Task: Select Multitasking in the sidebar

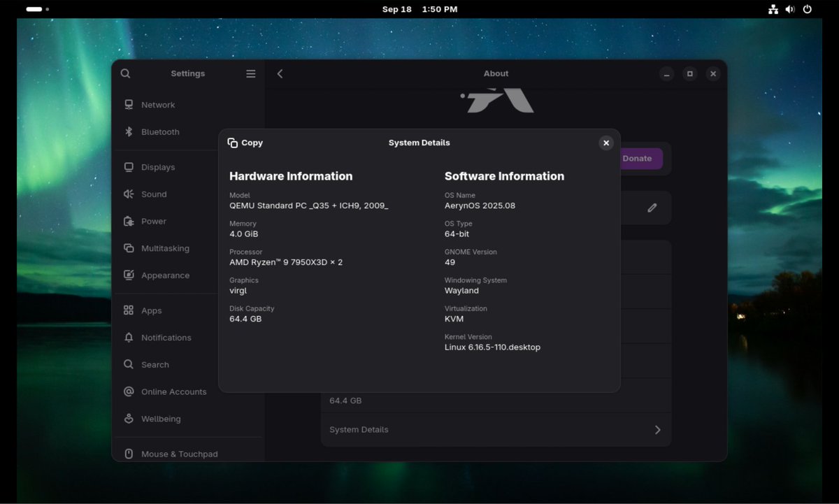Action: coord(188,248)
